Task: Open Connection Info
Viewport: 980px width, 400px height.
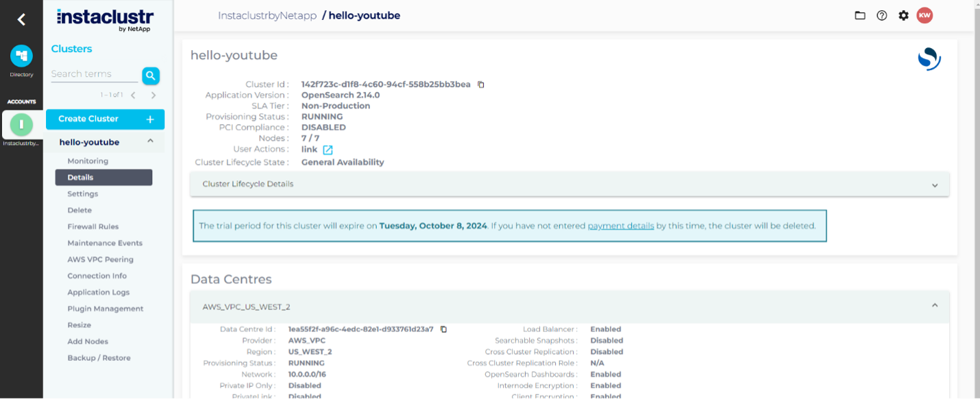Action: [97, 276]
